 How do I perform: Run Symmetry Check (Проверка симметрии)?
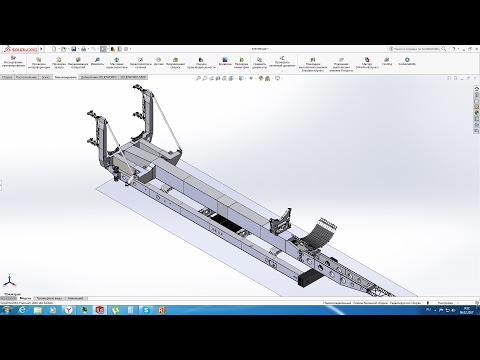click(241, 63)
